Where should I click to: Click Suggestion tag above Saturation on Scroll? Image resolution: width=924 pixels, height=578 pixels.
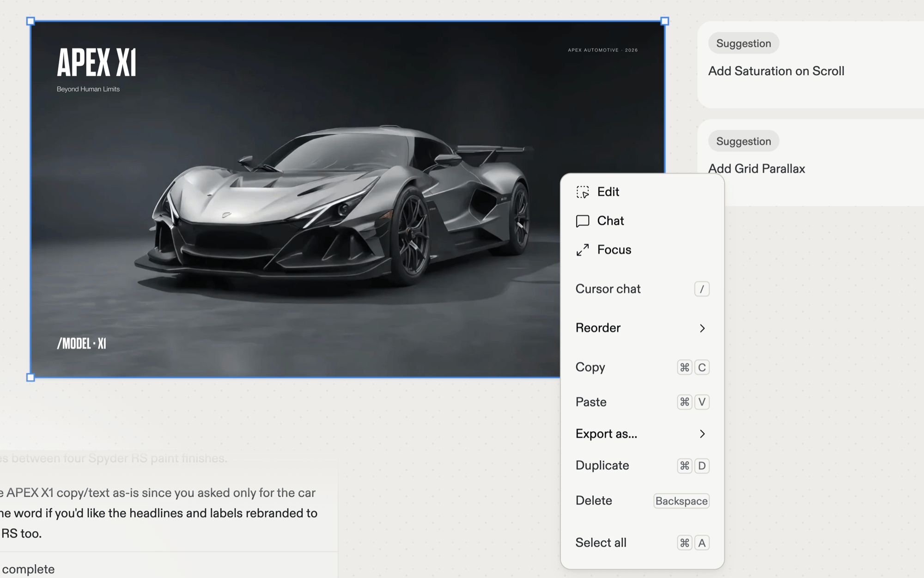click(x=743, y=43)
